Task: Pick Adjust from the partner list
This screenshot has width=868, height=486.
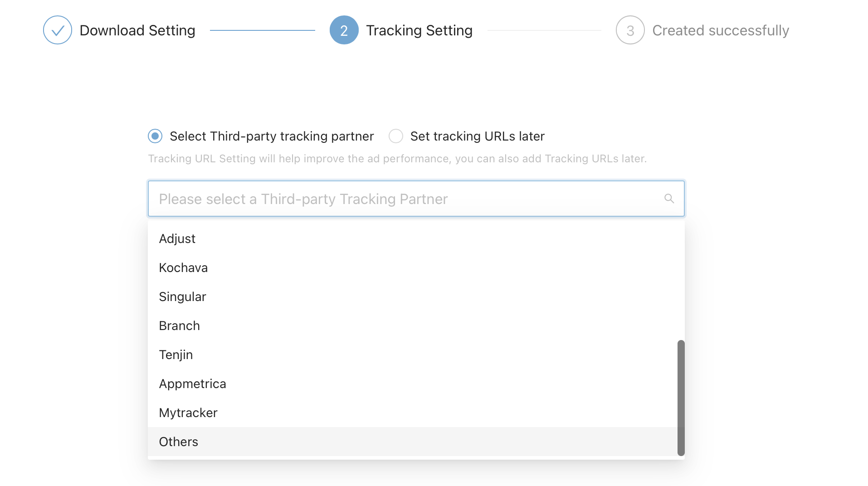Action: [x=177, y=238]
